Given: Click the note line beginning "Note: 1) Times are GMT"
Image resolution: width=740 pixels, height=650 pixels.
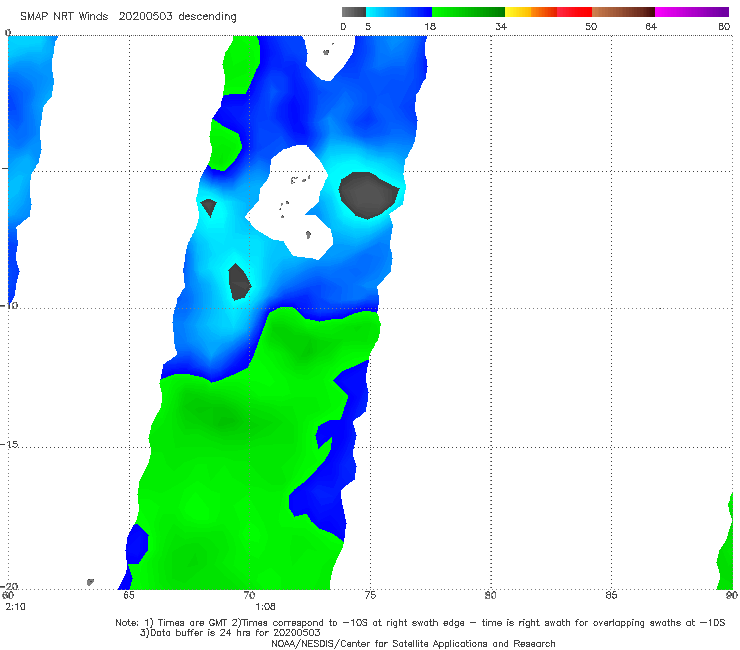Looking at the screenshot, I should [x=420, y=623].
